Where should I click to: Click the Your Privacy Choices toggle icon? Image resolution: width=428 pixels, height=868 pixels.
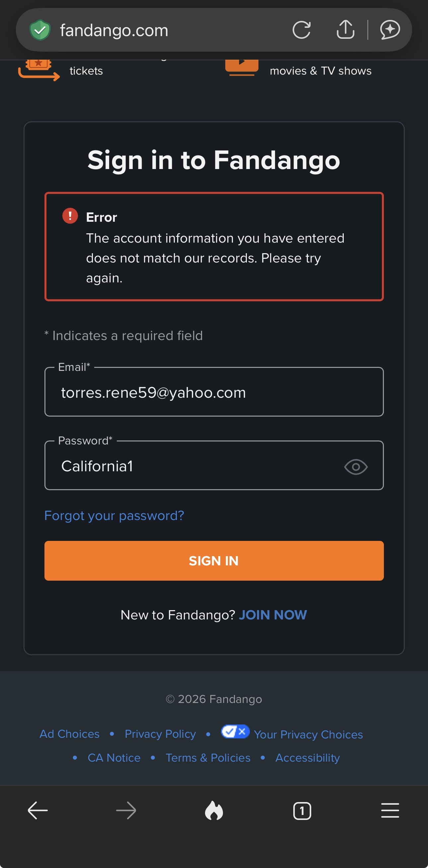(235, 731)
